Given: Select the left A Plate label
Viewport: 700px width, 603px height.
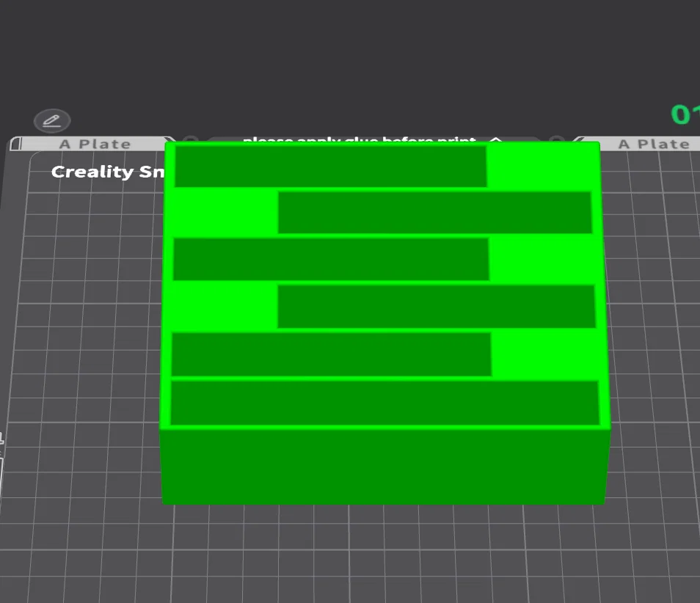Looking at the screenshot, I should pyautogui.click(x=95, y=145).
